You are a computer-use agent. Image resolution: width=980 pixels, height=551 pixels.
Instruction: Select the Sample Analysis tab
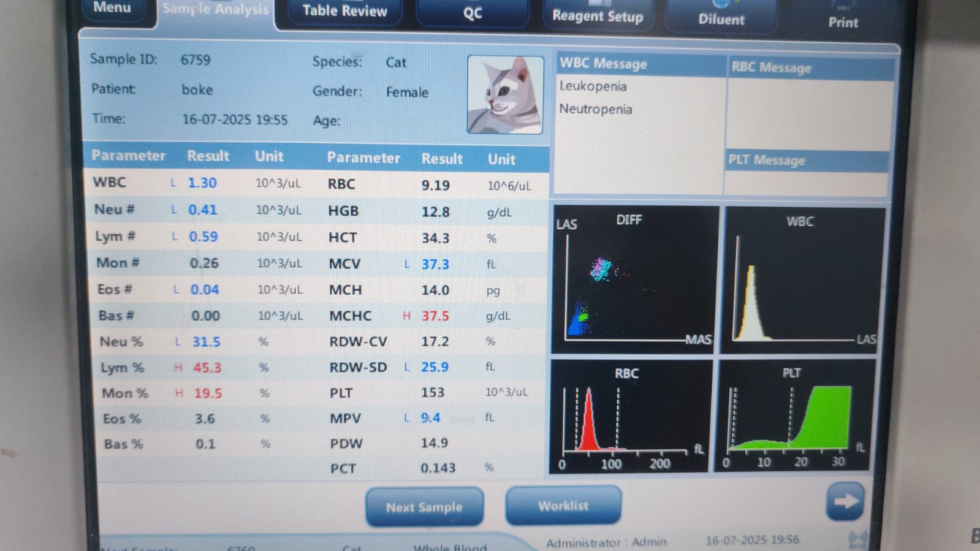coord(215,10)
